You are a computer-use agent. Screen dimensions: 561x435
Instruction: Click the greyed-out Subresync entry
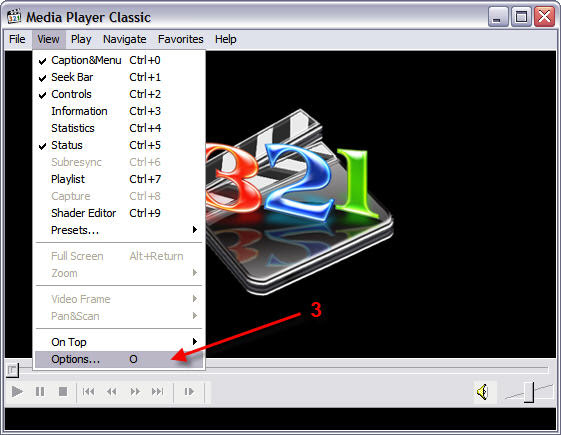coord(119,162)
